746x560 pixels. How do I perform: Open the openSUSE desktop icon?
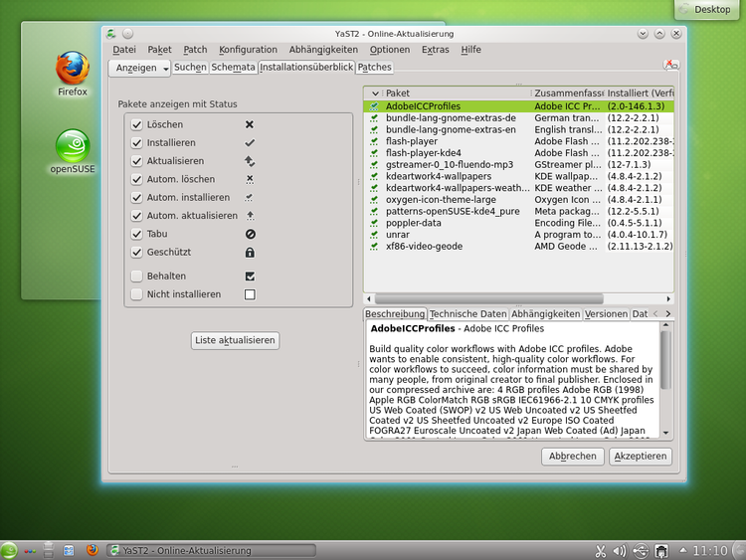coord(72,147)
